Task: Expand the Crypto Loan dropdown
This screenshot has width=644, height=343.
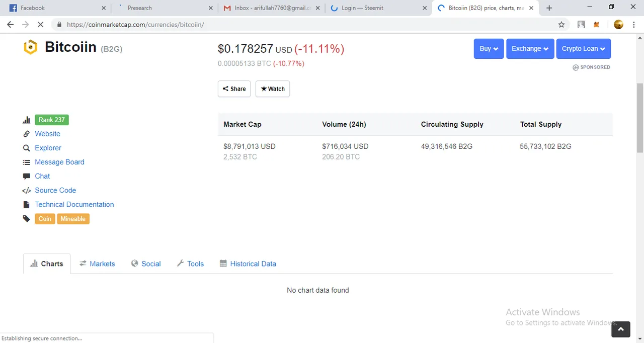Action: coord(584,49)
